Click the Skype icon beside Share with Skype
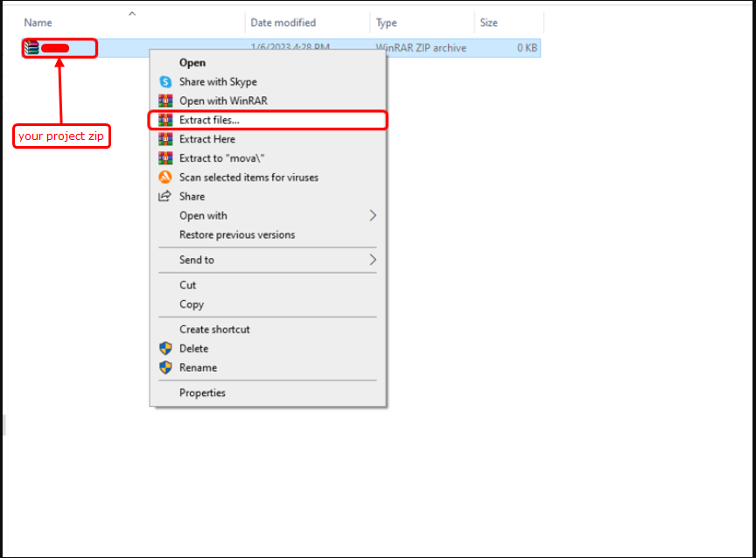The width and height of the screenshot is (756, 558). click(x=165, y=82)
